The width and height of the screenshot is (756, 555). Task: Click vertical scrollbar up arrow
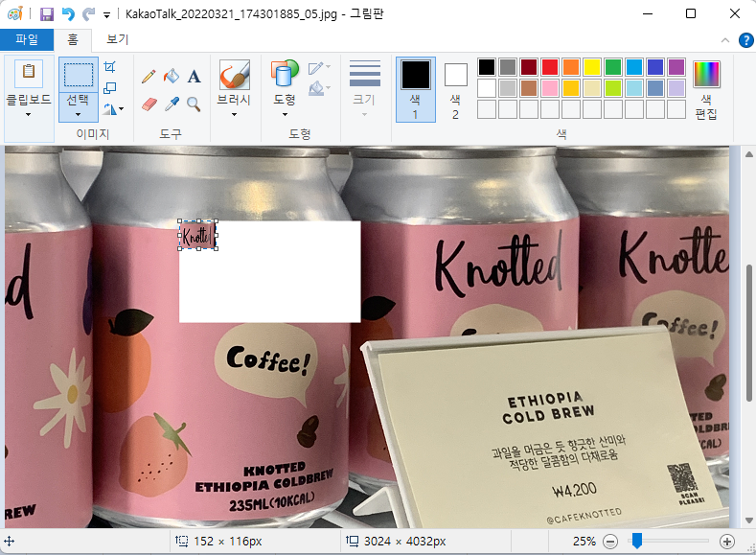coord(748,154)
